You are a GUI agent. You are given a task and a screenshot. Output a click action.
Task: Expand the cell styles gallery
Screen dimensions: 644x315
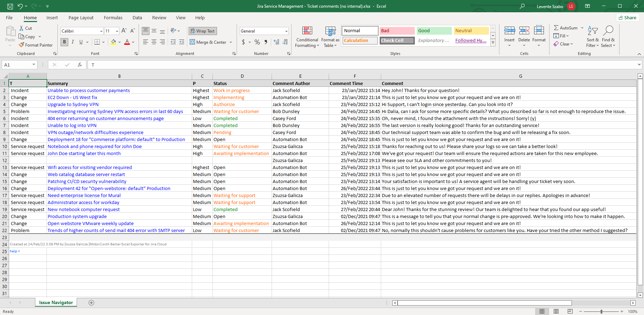click(493, 42)
